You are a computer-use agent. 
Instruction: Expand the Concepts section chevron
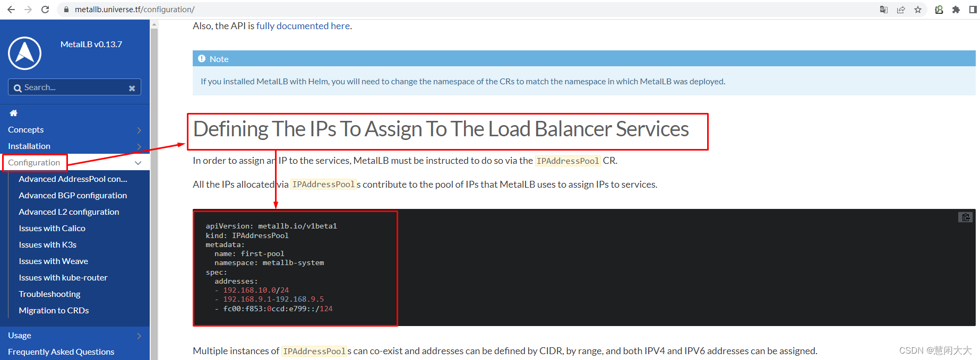(139, 130)
